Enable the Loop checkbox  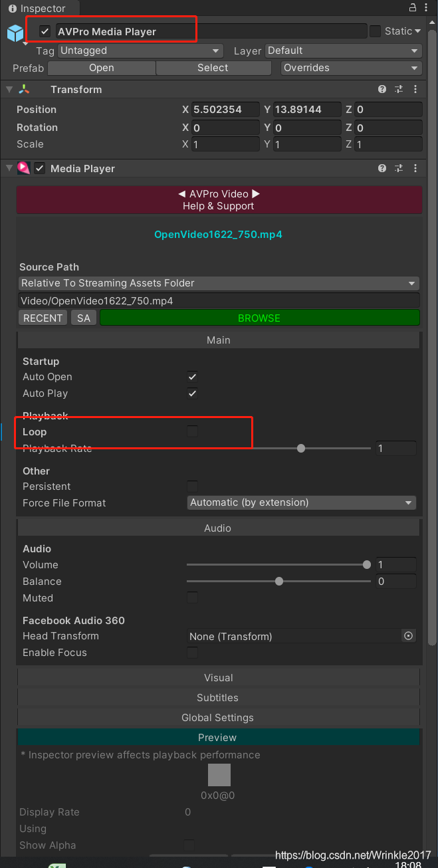[x=192, y=432]
